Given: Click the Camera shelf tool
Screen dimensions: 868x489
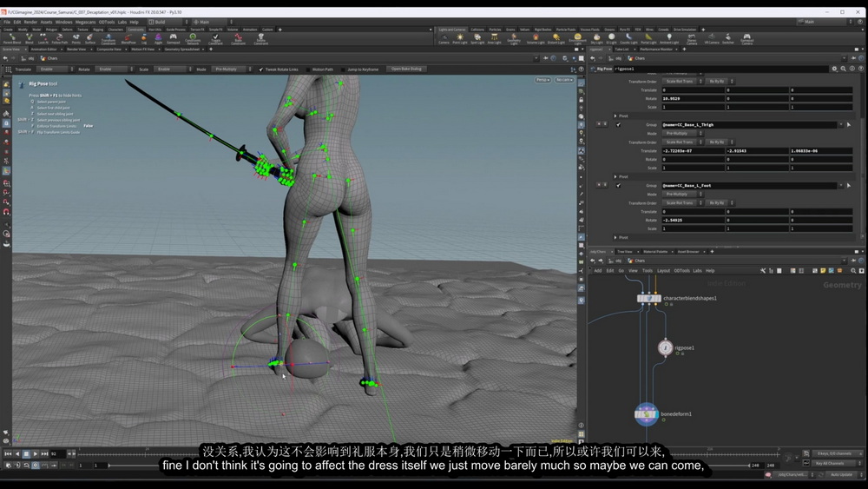Looking at the screenshot, I should (x=444, y=39).
